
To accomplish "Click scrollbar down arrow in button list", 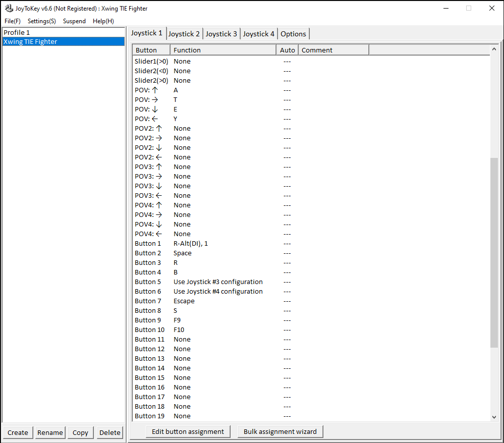I will coord(494,417).
